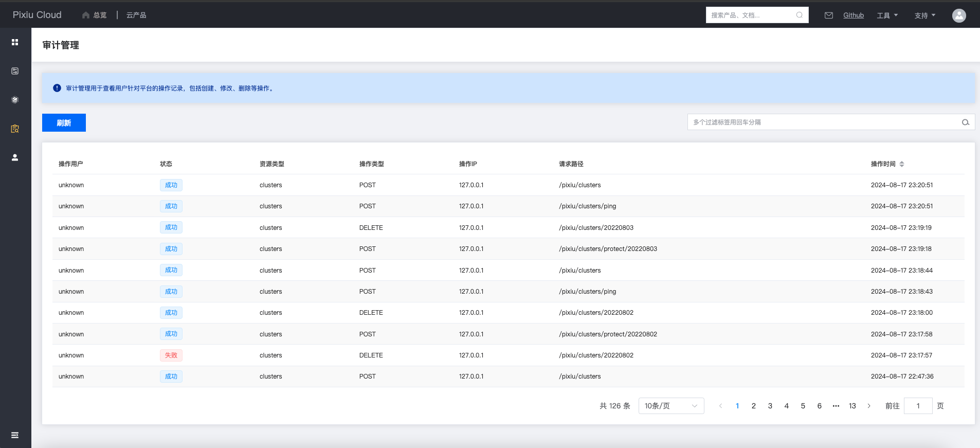Screen dimensions: 980x448
Task: Click the Pixiu Cloud logo text
Action: (37, 15)
